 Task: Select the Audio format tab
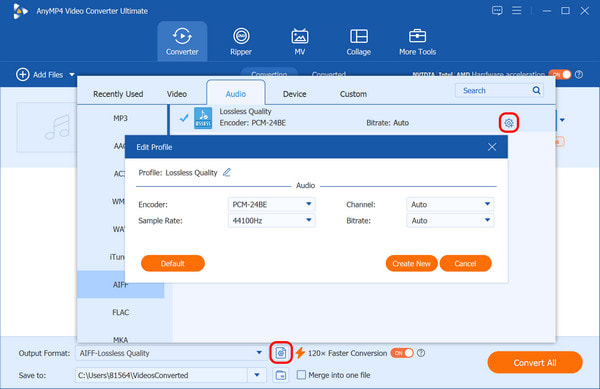pyautogui.click(x=236, y=94)
